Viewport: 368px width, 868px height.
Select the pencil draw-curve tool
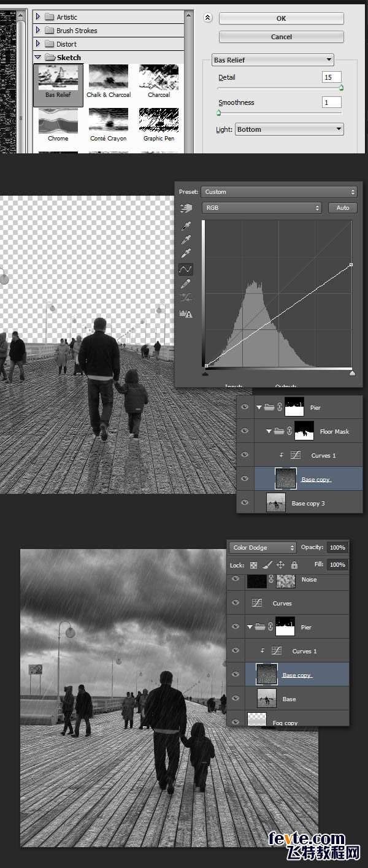pos(186,283)
